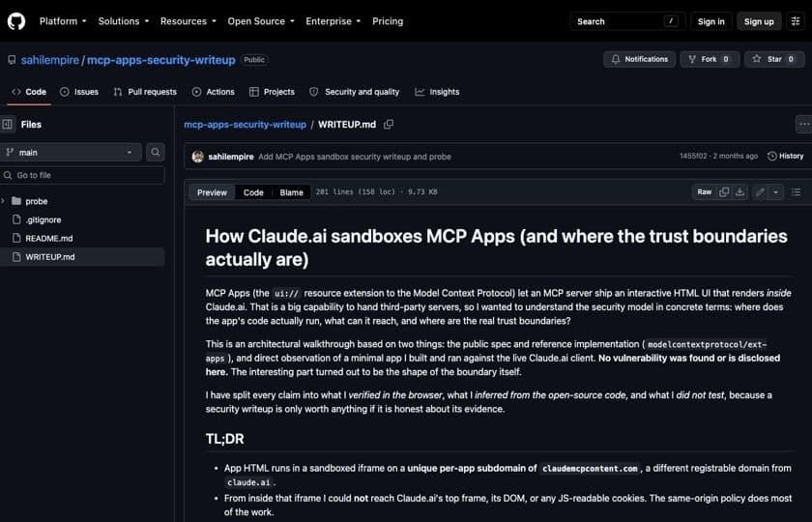The width and height of the screenshot is (812, 522).
Task: Star the repository with the Star button
Action: (774, 59)
